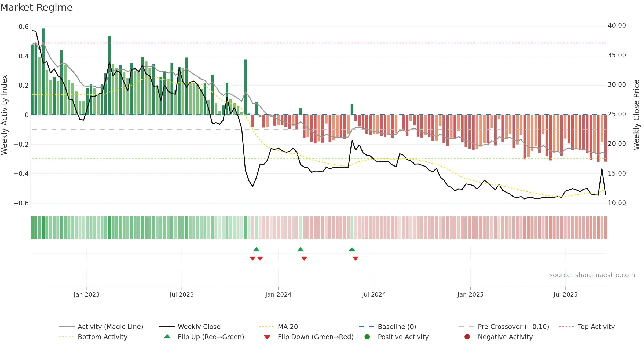Click the pink dotted swatch for Top Activity
Screen dimensions: 644x362
tap(567, 327)
